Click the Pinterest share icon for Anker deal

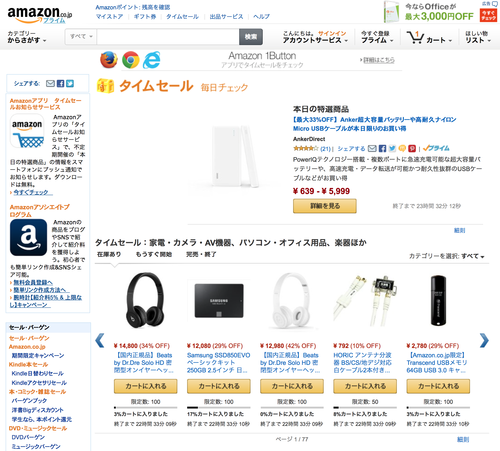pyautogui.click(x=412, y=148)
